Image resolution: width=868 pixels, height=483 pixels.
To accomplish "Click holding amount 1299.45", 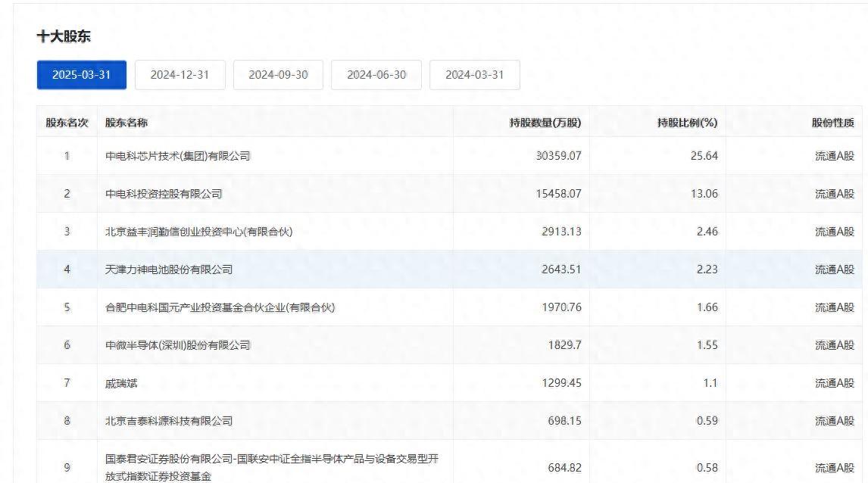I will 561,383.
